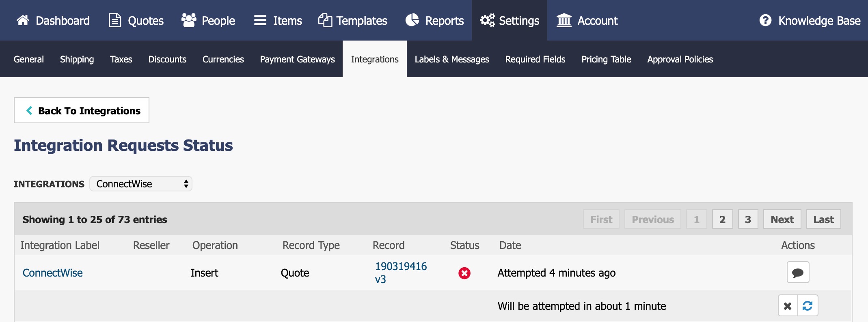Go to the Last results page
Image resolution: width=868 pixels, height=322 pixels.
point(824,219)
